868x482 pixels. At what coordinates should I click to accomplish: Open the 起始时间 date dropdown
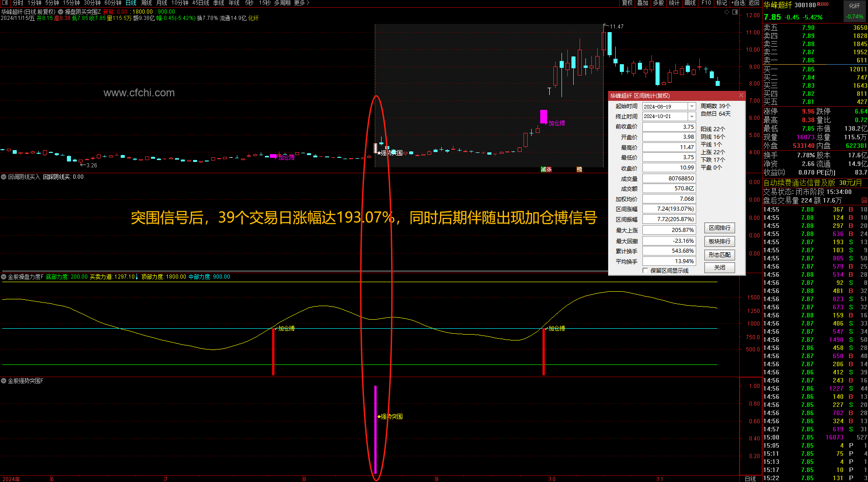[x=692, y=106]
